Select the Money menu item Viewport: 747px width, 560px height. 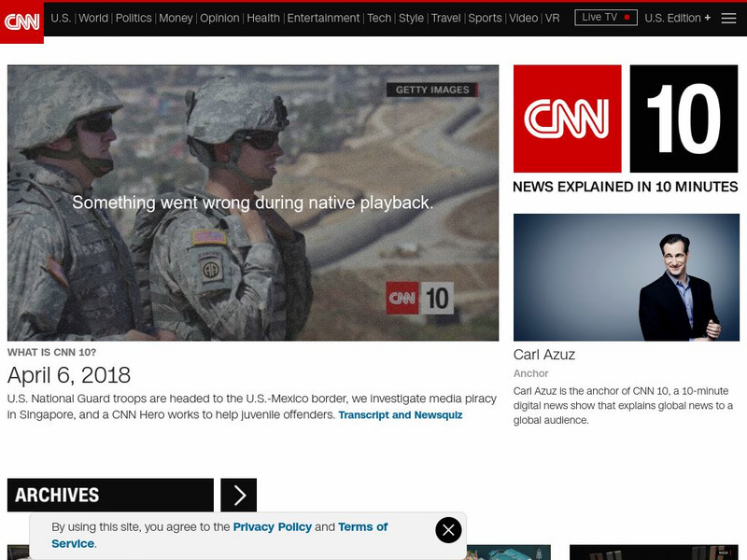coord(176,18)
